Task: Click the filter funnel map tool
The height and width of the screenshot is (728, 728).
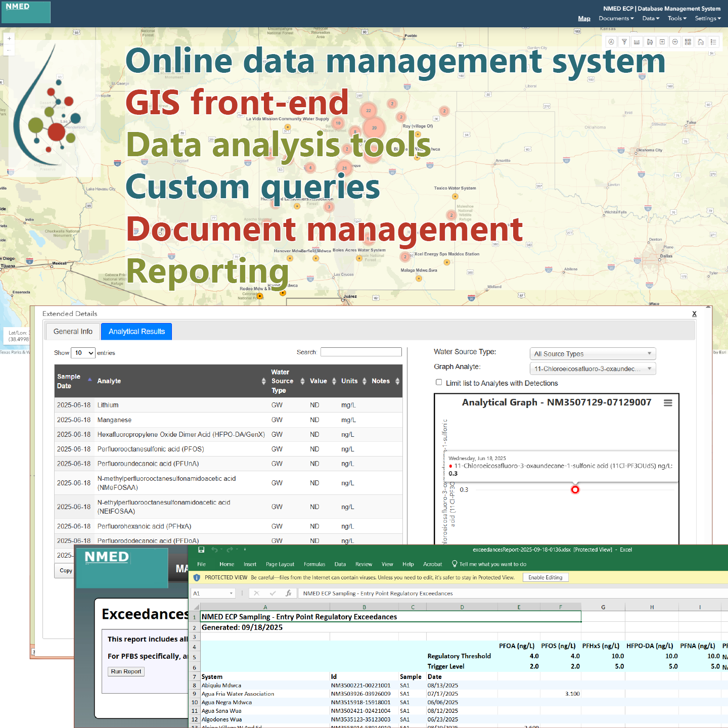Action: [624, 42]
